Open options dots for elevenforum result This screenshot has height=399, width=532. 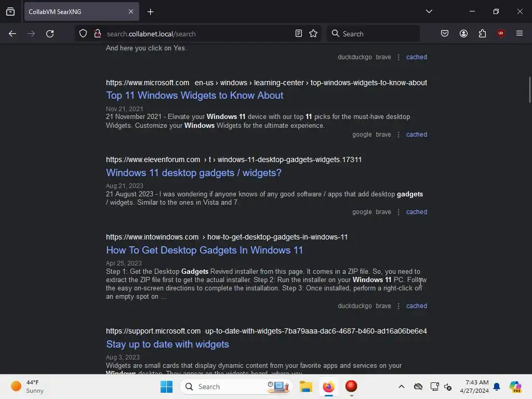pos(398,212)
